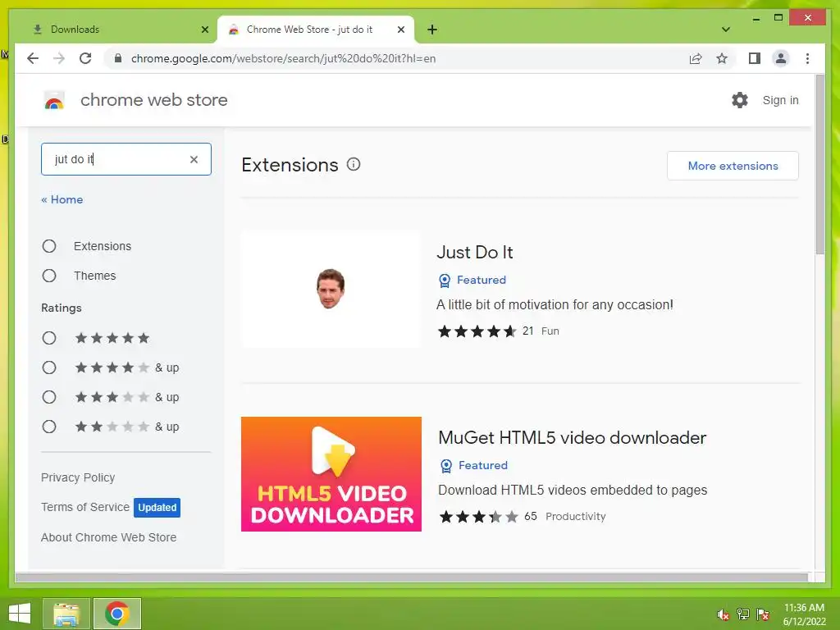Open the Chrome three-dot menu
The width and height of the screenshot is (840, 630).
[807, 58]
